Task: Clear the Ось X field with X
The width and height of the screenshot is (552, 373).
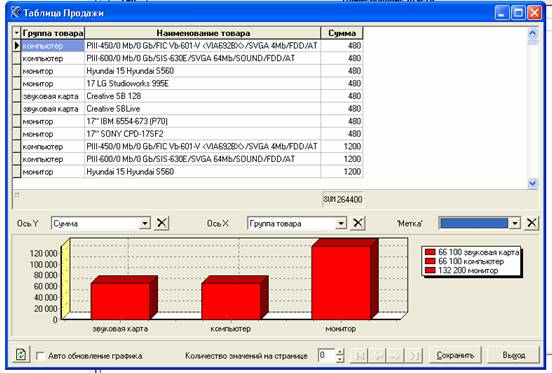Action: (x=358, y=223)
